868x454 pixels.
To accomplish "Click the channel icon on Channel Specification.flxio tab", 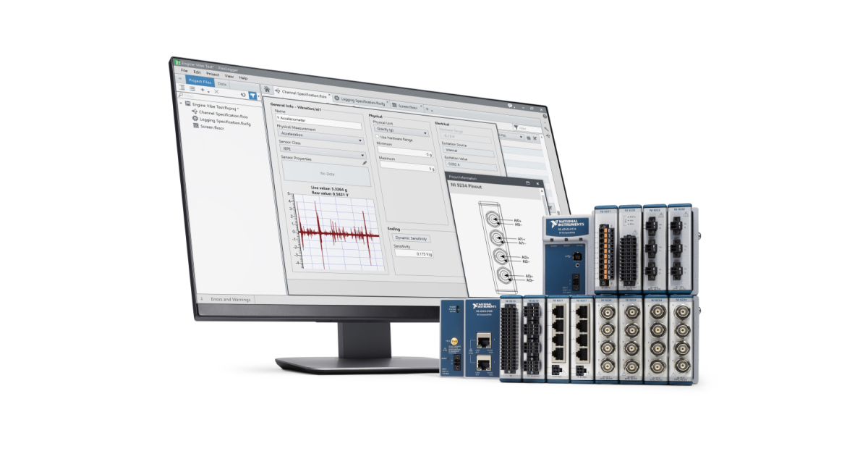I will (277, 91).
